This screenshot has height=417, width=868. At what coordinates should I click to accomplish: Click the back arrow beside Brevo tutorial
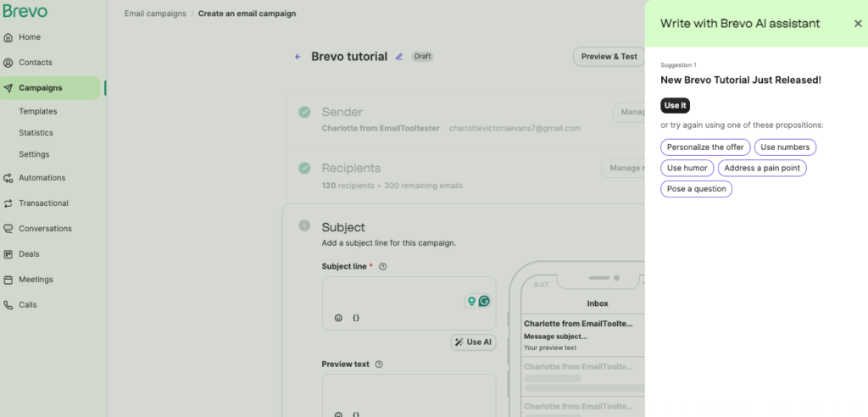298,57
